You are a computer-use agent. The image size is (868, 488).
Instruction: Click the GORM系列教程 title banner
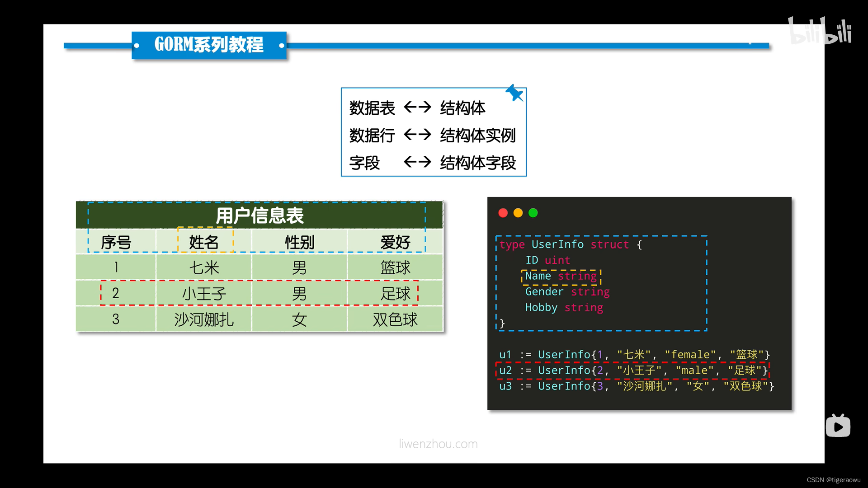[x=209, y=45]
